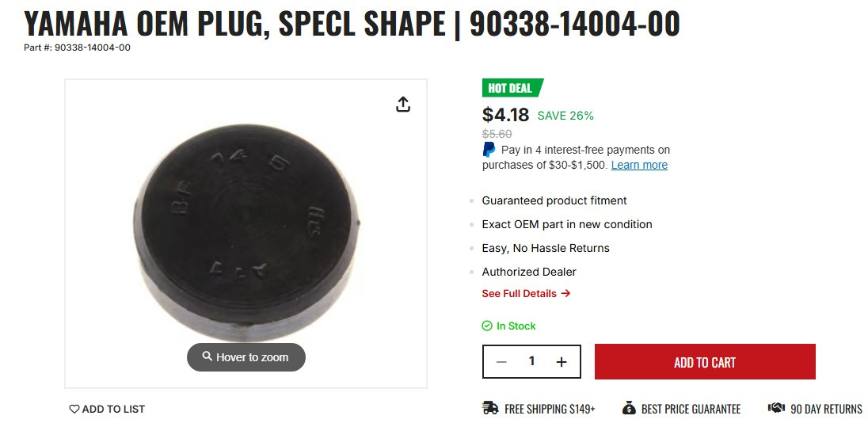Add the plug to cart

(705, 362)
